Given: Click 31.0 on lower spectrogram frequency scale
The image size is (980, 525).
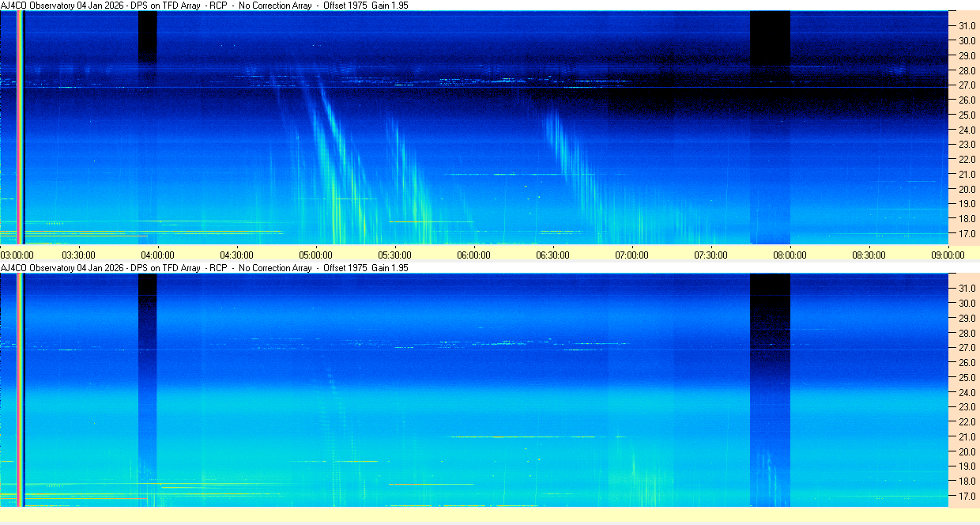Looking at the screenshot, I should 967,288.
